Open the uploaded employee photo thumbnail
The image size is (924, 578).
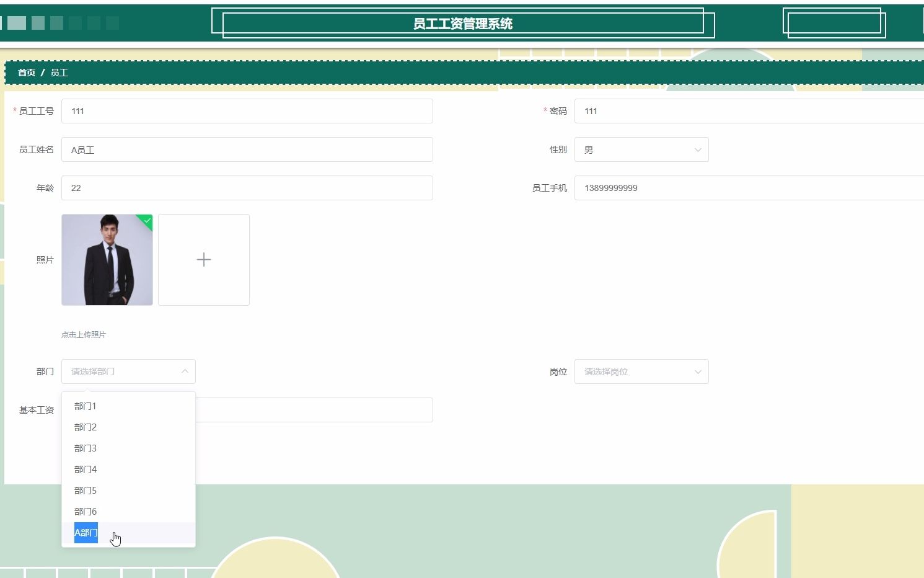(107, 260)
